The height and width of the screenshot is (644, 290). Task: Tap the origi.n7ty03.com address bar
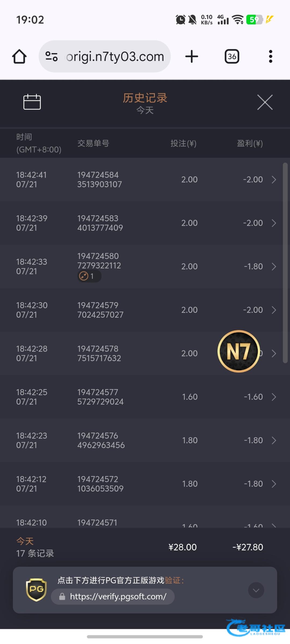point(115,56)
